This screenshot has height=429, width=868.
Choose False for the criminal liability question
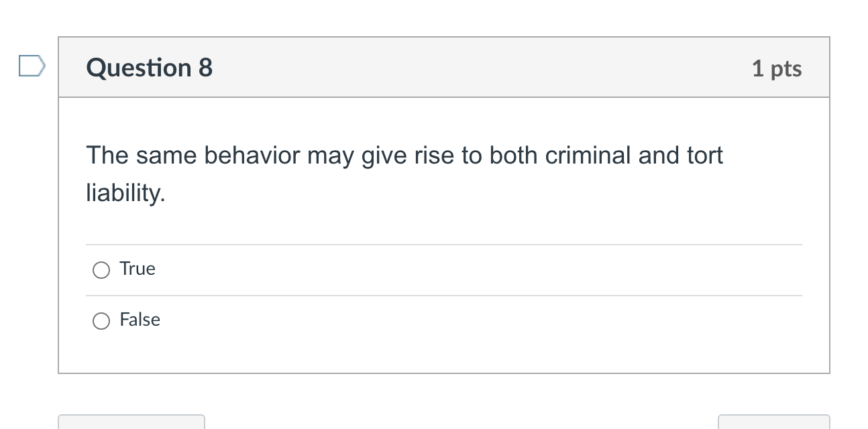(101, 321)
